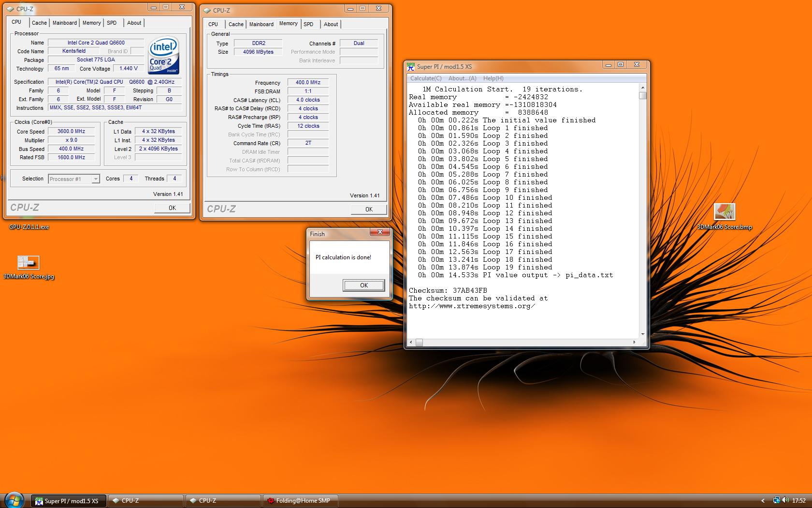Select CPU tab in left CPU-Z window

(16, 22)
